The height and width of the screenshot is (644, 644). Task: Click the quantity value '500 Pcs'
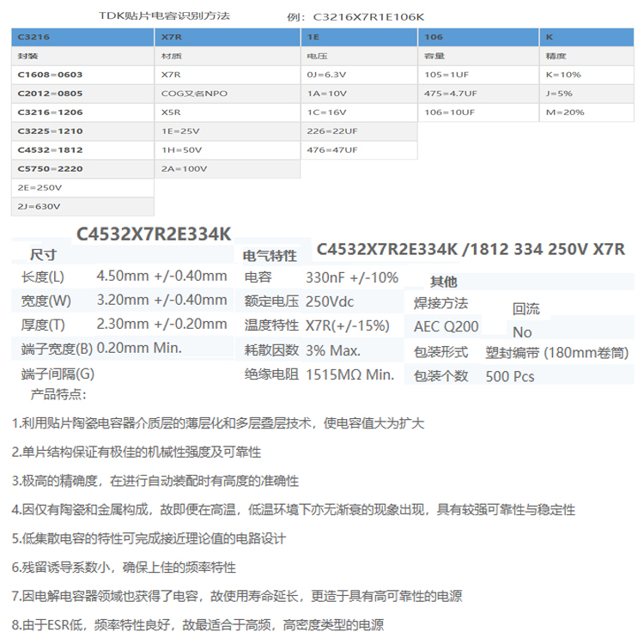(510, 377)
